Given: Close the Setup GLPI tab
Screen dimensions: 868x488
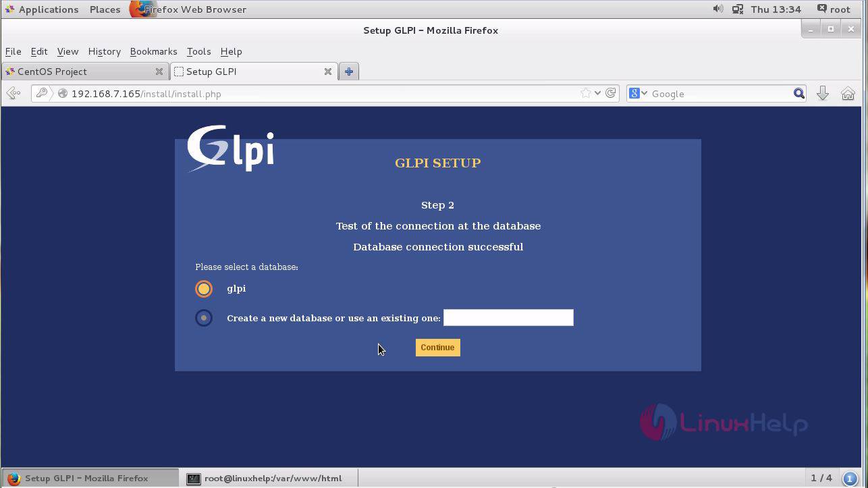Looking at the screenshot, I should click(328, 72).
